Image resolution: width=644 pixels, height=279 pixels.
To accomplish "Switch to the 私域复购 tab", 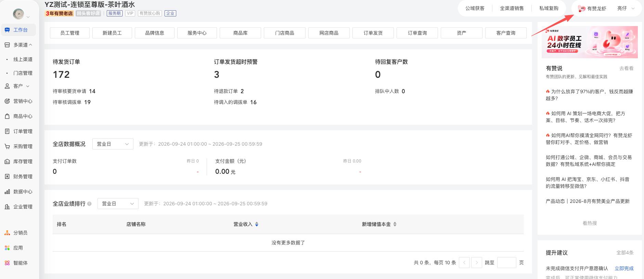I will (x=549, y=8).
